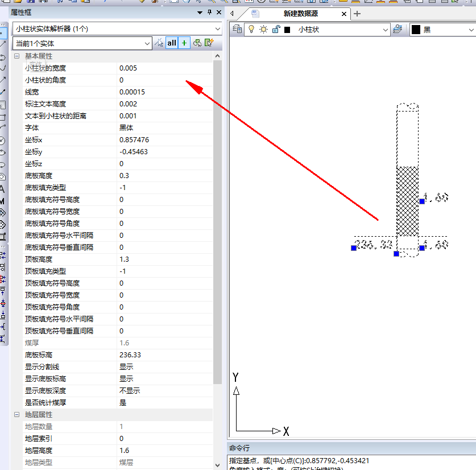This screenshot has width=476, height=470.
Task: Change the 显示底板标高 value 显示
Action: 165,379
